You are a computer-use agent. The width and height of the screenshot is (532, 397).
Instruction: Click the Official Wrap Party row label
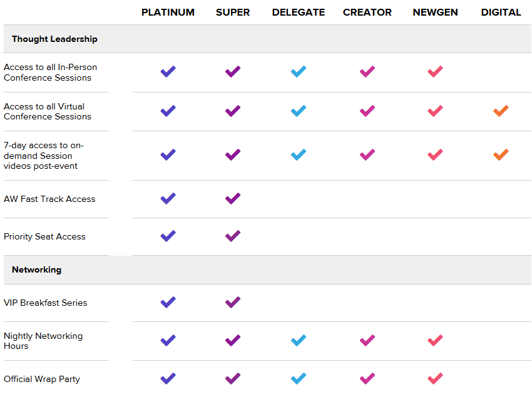41,379
